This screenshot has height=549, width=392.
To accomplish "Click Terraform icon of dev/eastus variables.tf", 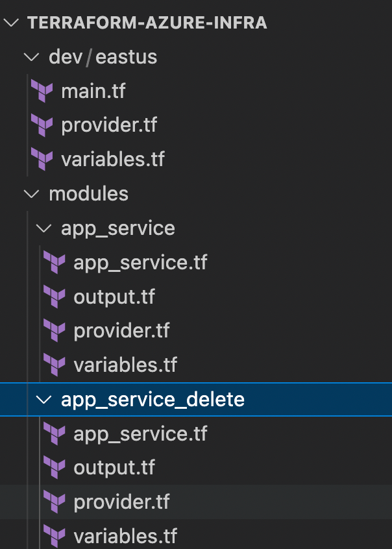I will coord(42,159).
